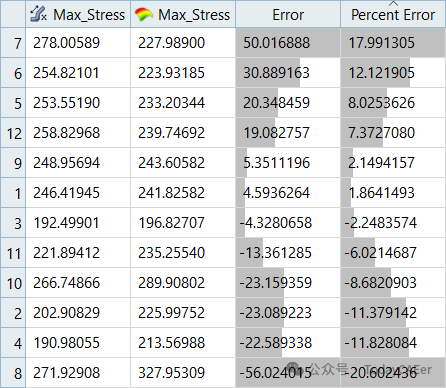Click Percent Error cell 17.991305

click(393, 43)
